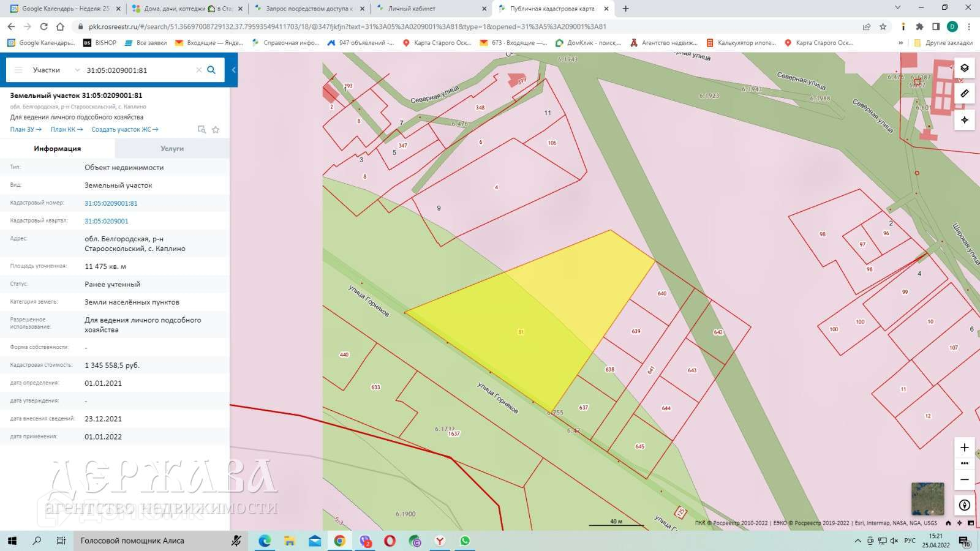Reset map orientation with compass button
980x551 pixels.
[964, 505]
